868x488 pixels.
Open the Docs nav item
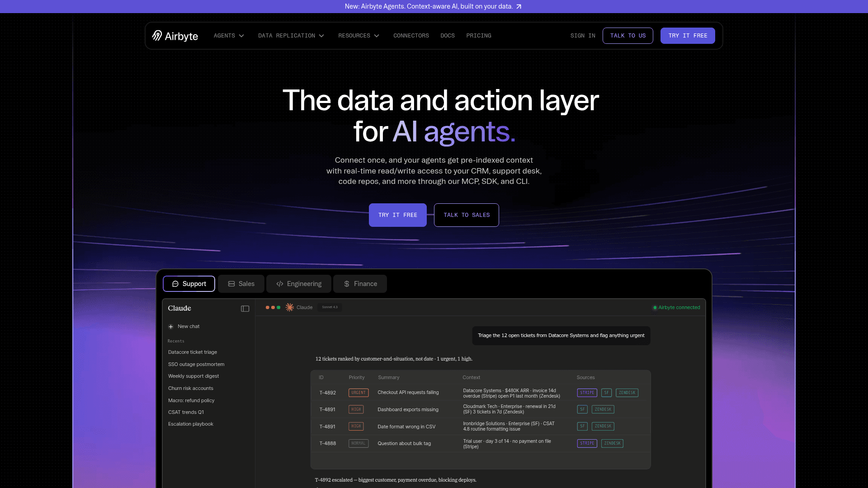tap(448, 36)
